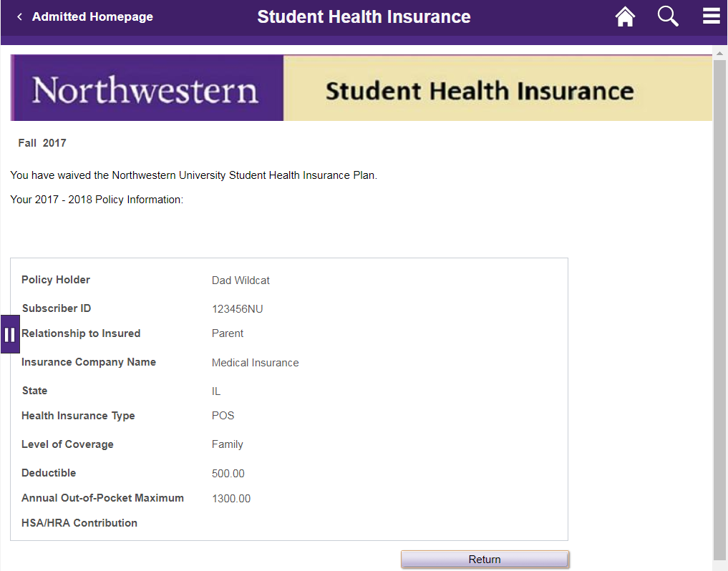Go to the Home icon
This screenshot has width=728, height=571.
click(625, 16)
